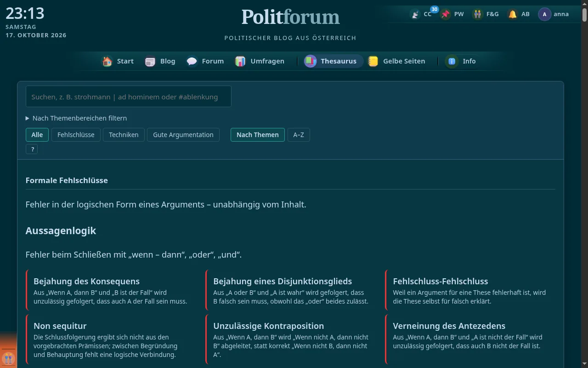Click the page vertical scrollbar

584,184
